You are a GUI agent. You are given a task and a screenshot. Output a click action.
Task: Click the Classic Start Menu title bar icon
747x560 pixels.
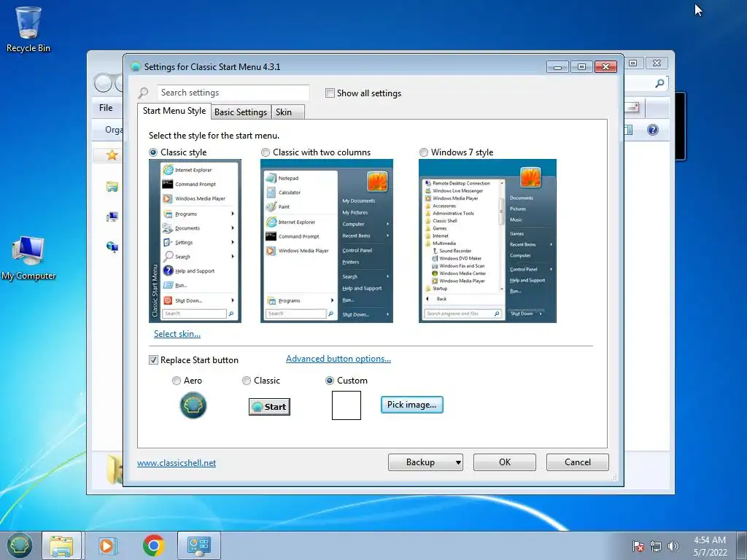click(135, 66)
